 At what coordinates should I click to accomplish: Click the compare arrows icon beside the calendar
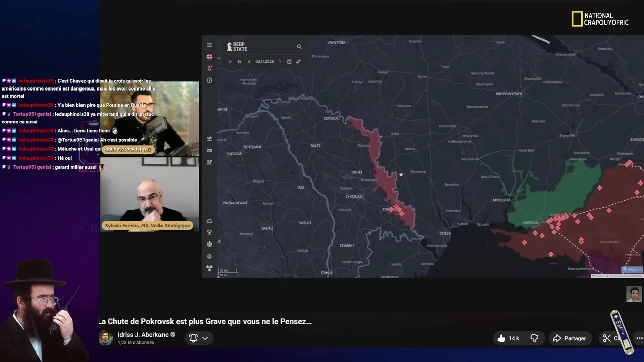pyautogui.click(x=298, y=62)
